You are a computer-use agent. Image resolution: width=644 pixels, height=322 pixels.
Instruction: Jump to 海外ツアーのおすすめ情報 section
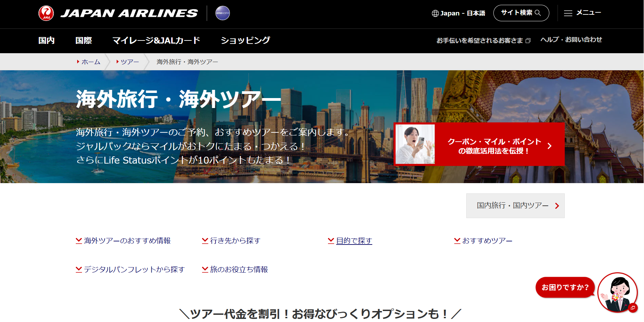(x=127, y=241)
